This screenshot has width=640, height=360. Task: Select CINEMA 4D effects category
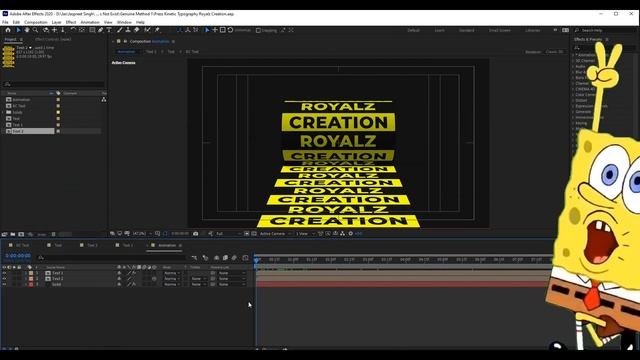click(x=584, y=89)
